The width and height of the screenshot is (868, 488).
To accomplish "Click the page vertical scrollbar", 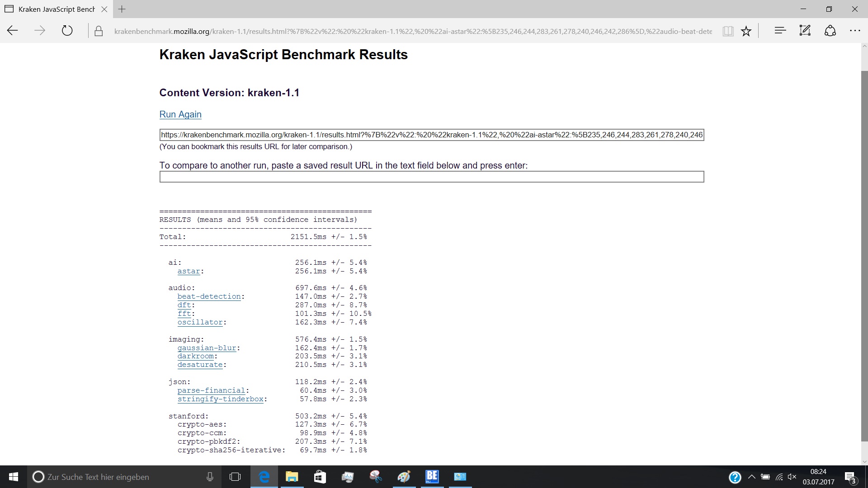I will (x=864, y=253).
